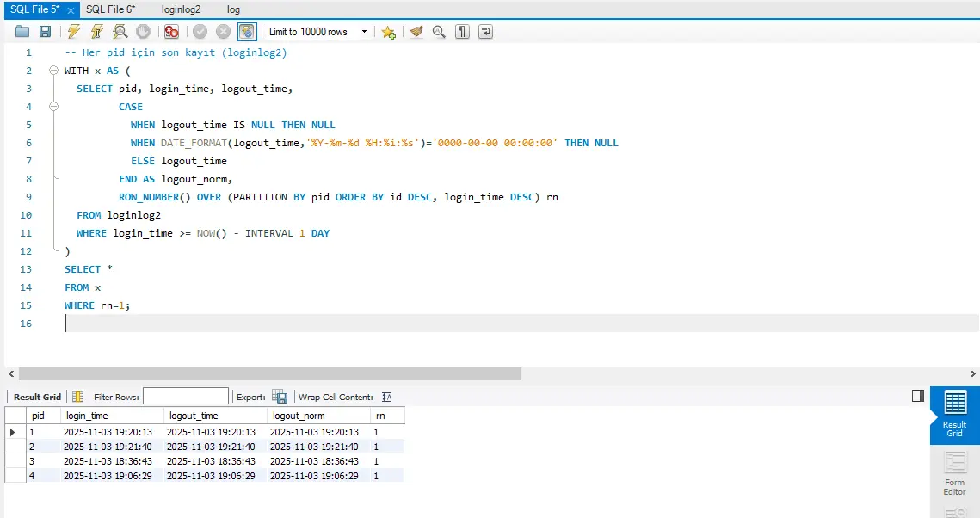Viewport: 980px width, 518px height.
Task: Save the query as a favorite snippet via star icon
Action: coord(388,32)
